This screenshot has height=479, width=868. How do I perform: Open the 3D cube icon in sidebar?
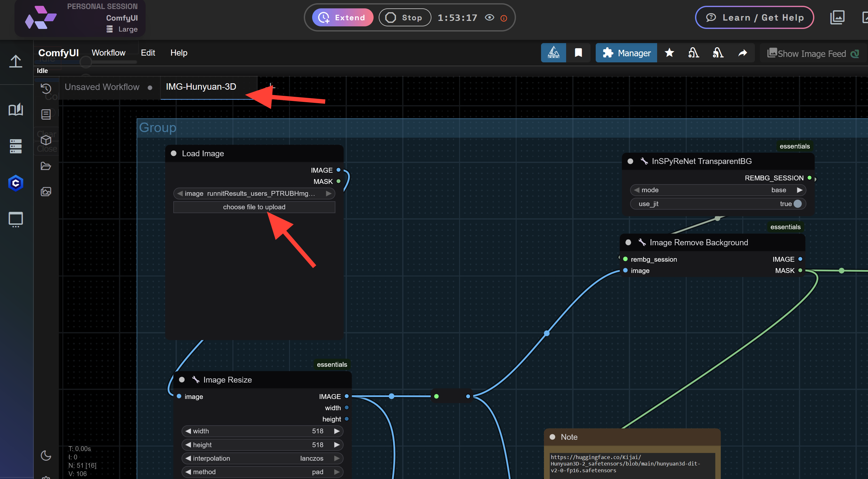tap(46, 140)
